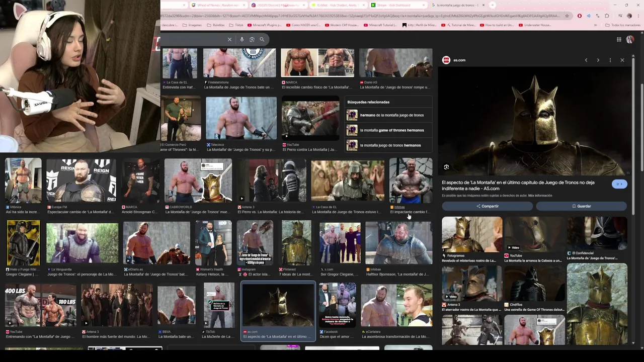Open a new browser tab
Screen dimensions: 644x362
(x=493, y=5)
